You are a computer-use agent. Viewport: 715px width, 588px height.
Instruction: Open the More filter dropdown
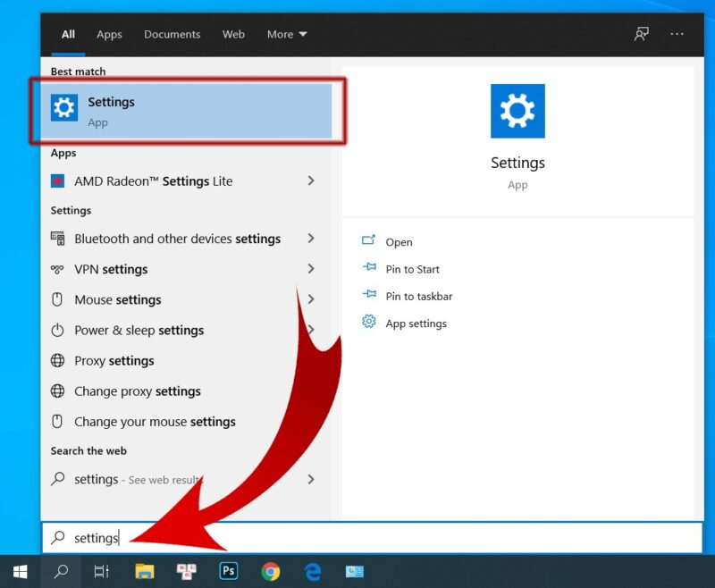[x=286, y=34]
